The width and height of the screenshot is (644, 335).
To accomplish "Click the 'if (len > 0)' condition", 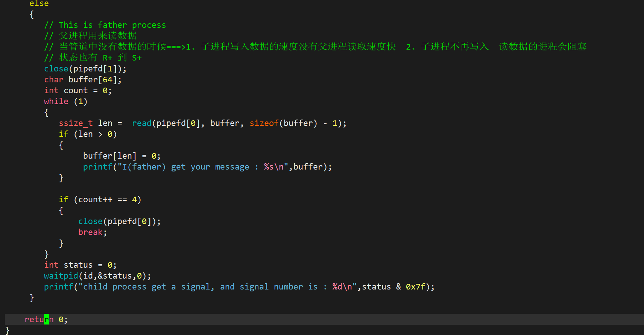I will pyautogui.click(x=88, y=134).
